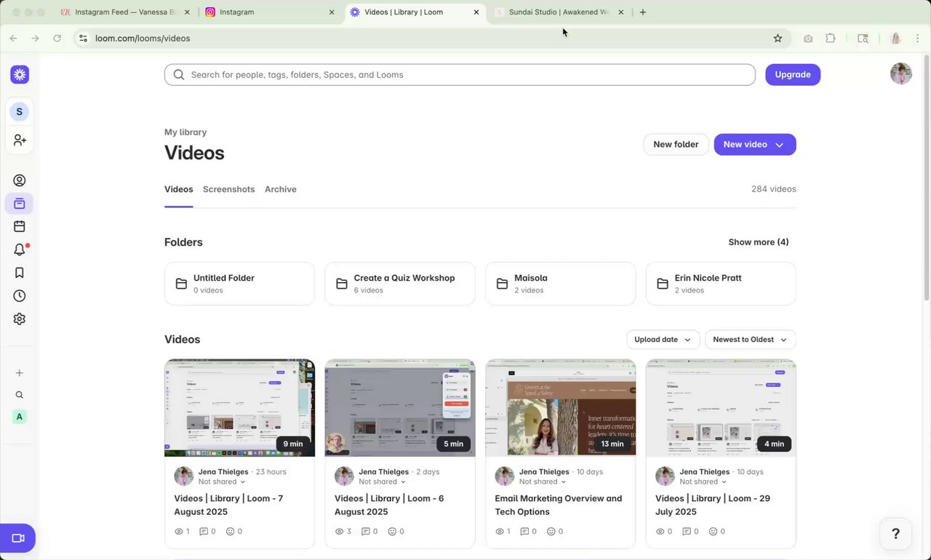
Task: Switch to the Instagram Feed browser tab
Action: click(x=127, y=12)
